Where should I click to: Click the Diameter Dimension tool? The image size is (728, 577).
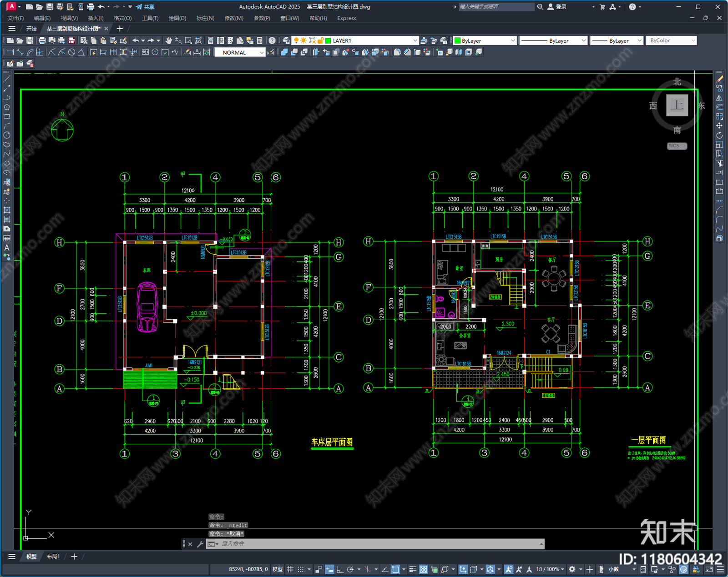(71, 52)
